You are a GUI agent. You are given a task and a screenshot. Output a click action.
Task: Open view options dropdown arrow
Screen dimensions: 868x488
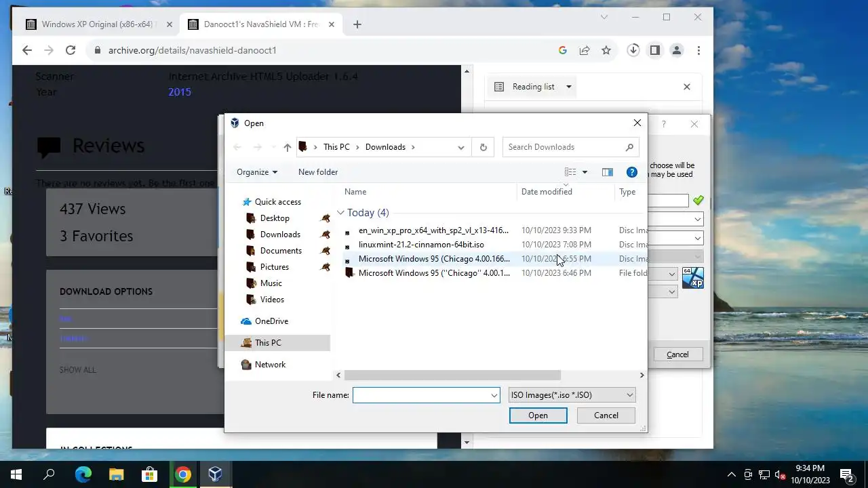coord(585,172)
